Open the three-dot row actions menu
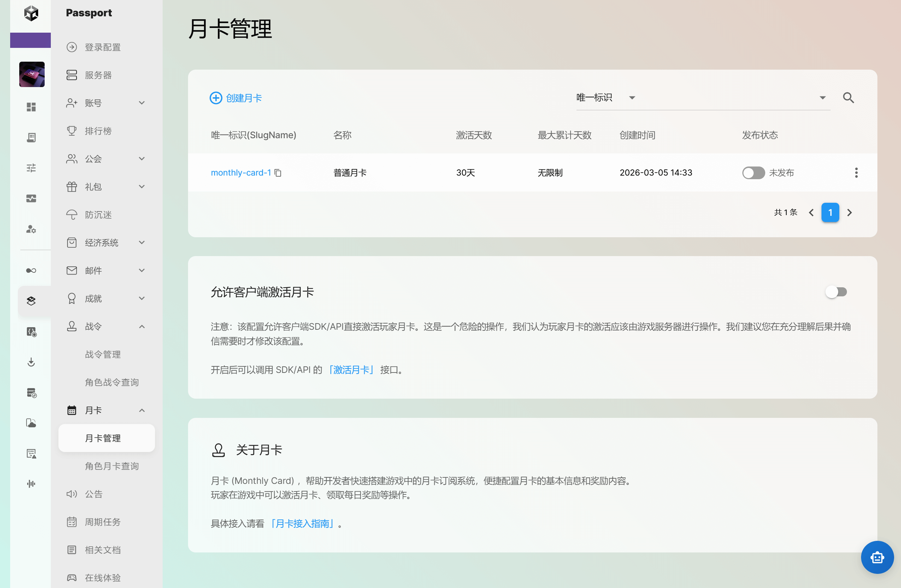Screen dimensions: 901x588 pyautogui.click(x=856, y=173)
